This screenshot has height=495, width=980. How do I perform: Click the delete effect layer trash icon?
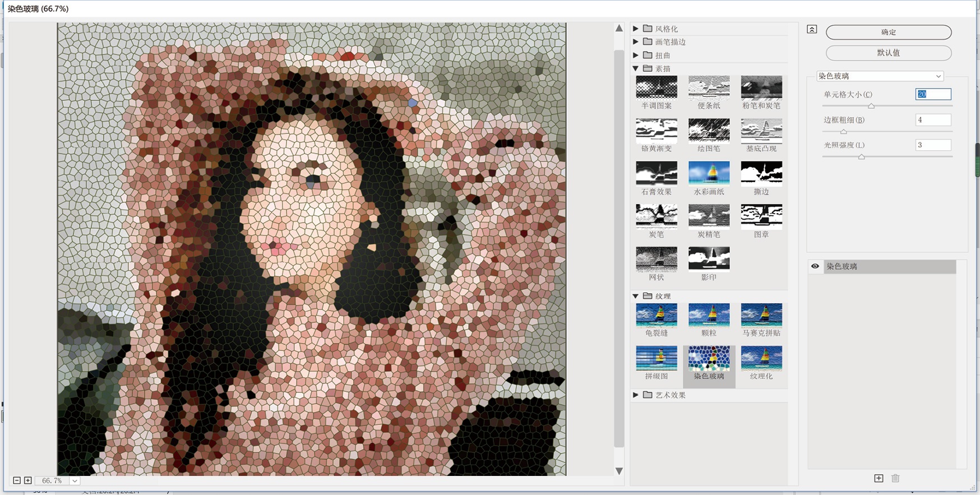tap(895, 478)
